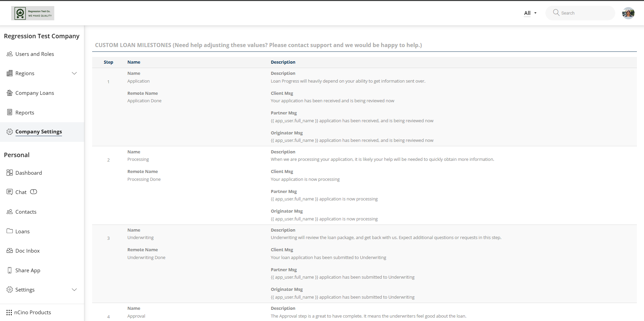
Task: Go to Contacts in the sidebar
Action: click(x=26, y=212)
